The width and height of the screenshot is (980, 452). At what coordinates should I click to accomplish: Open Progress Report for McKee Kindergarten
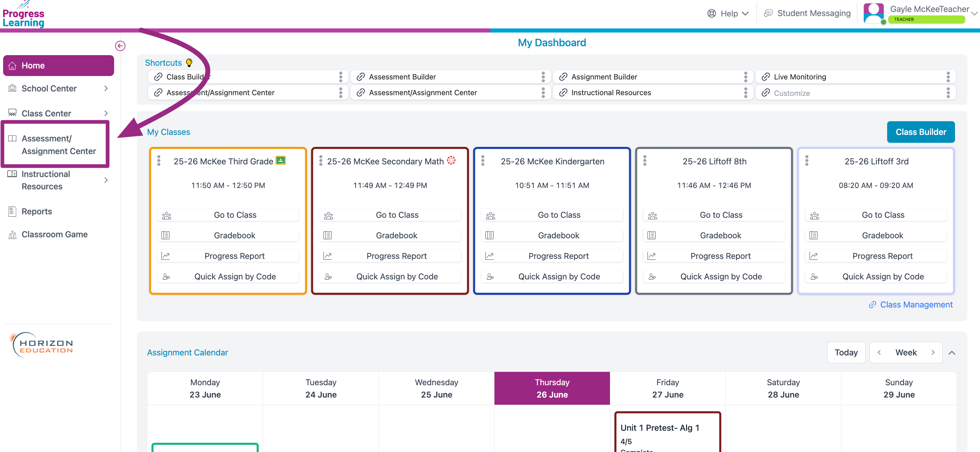point(552,256)
